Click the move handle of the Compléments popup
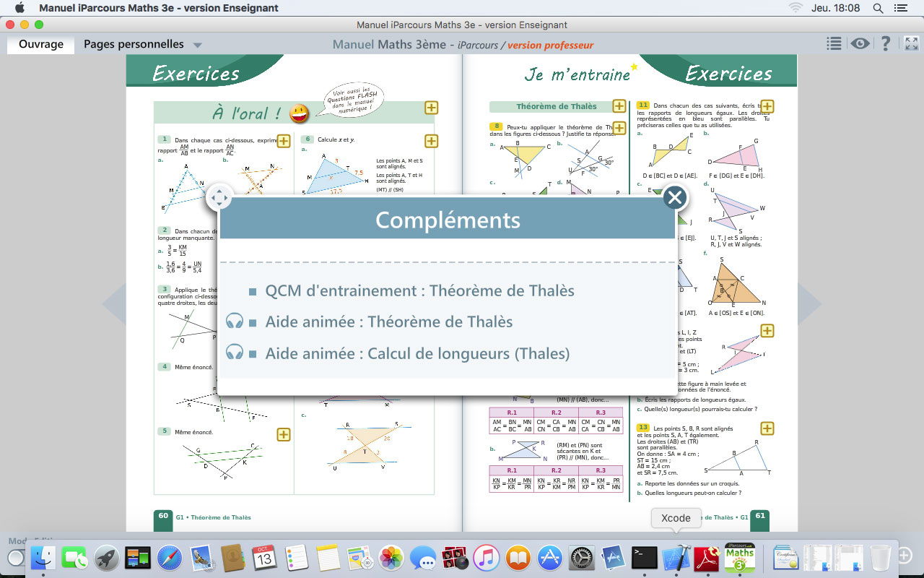The width and height of the screenshot is (924, 578). point(219,197)
